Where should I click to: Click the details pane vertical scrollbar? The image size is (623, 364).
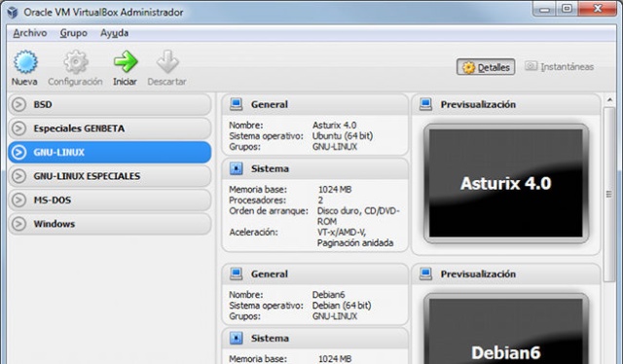(x=609, y=195)
